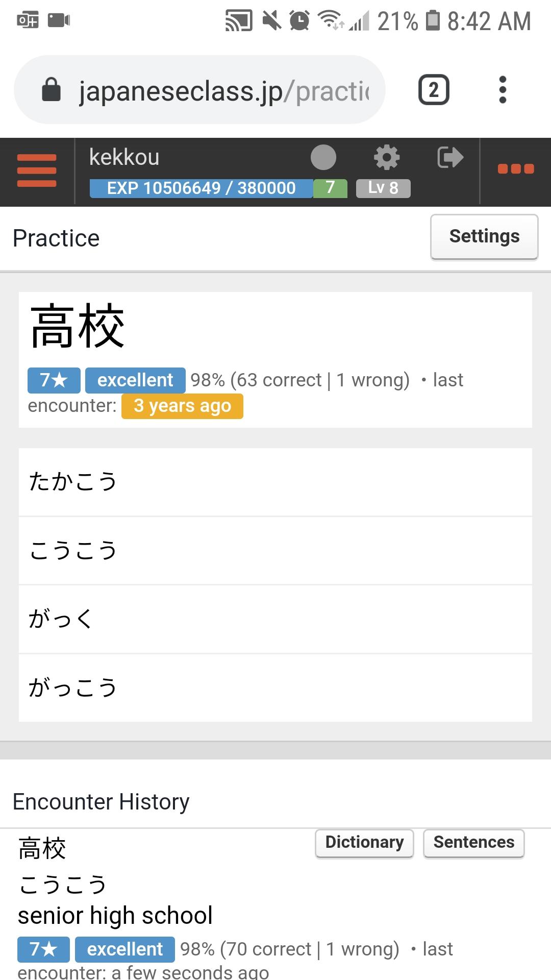Click the Practice Settings button

(x=484, y=237)
